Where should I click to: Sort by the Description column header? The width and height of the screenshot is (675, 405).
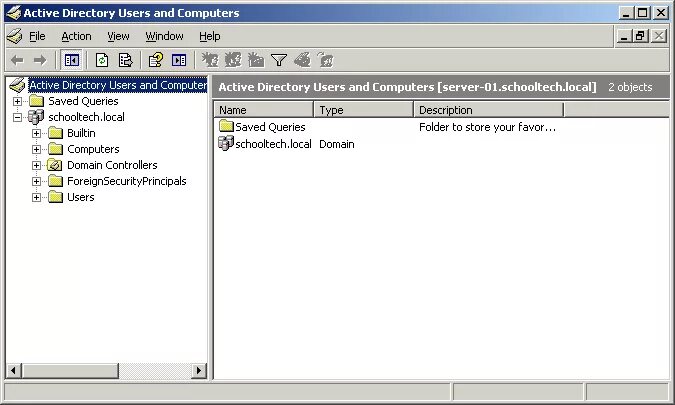(x=489, y=110)
